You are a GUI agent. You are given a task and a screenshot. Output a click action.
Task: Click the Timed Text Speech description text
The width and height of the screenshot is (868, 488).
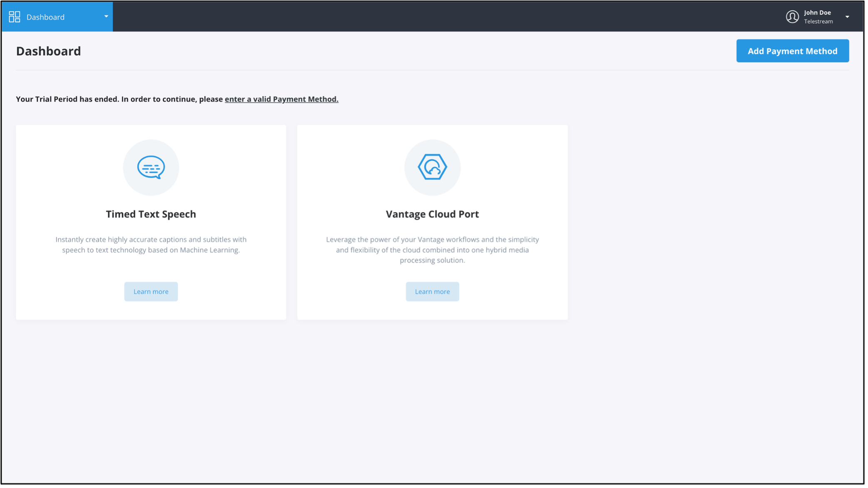pos(151,245)
